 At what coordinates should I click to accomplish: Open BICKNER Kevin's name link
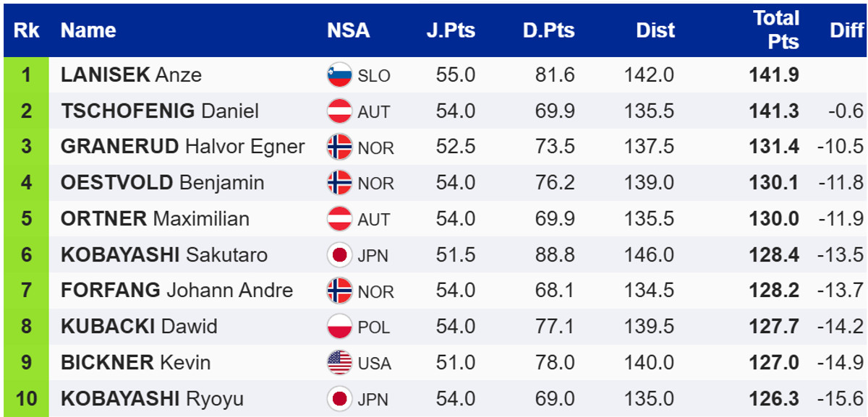(x=135, y=362)
